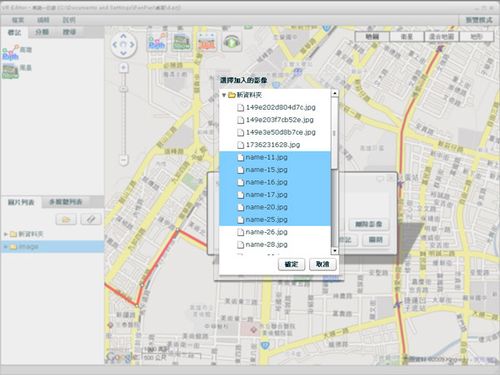This screenshot has height=375, width=500.
Task: Select file name-28.jpg
Action: (x=275, y=245)
